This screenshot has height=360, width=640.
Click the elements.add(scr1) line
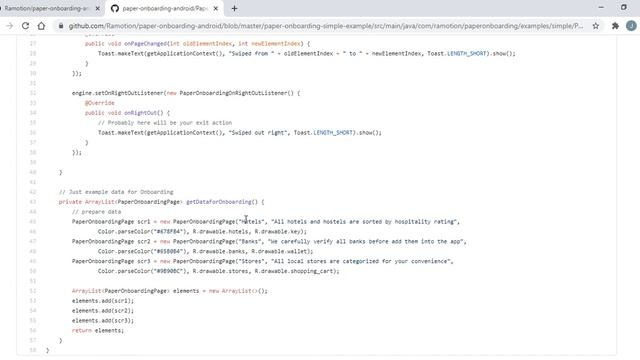(103, 301)
